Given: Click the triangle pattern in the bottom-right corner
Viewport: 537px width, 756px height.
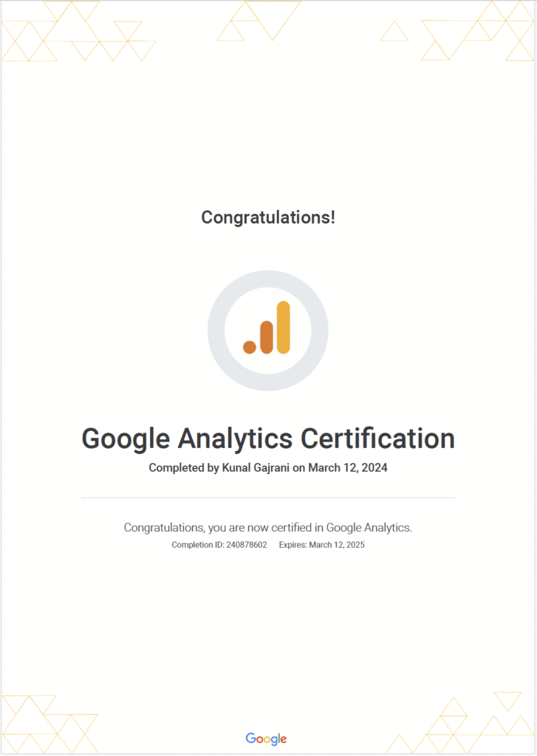Looking at the screenshot, I should pyautogui.click(x=480, y=727).
